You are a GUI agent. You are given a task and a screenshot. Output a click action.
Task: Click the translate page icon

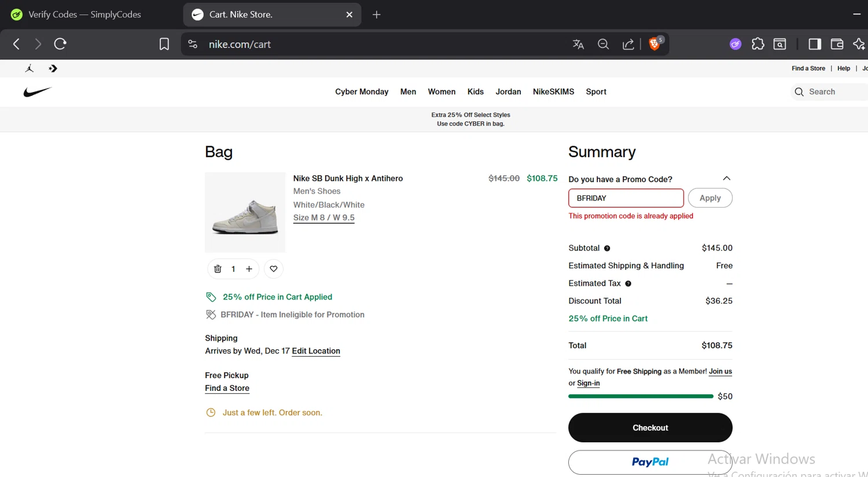coord(578,44)
